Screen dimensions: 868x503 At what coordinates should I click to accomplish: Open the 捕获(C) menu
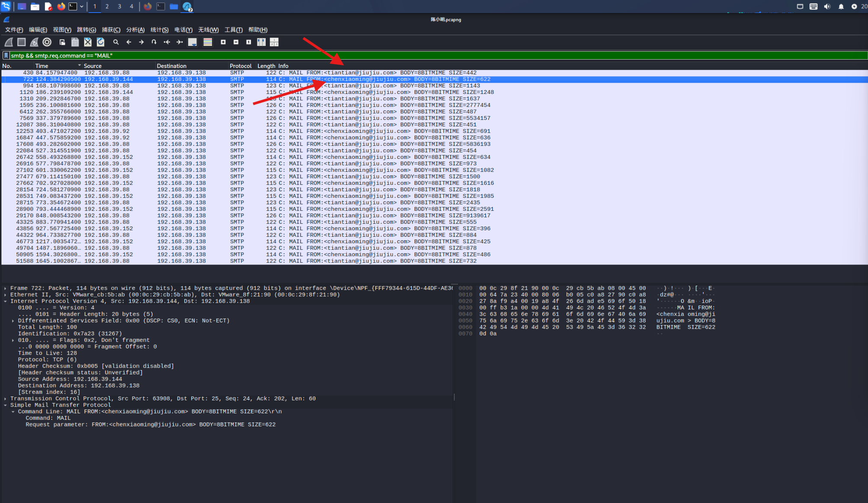[111, 30]
